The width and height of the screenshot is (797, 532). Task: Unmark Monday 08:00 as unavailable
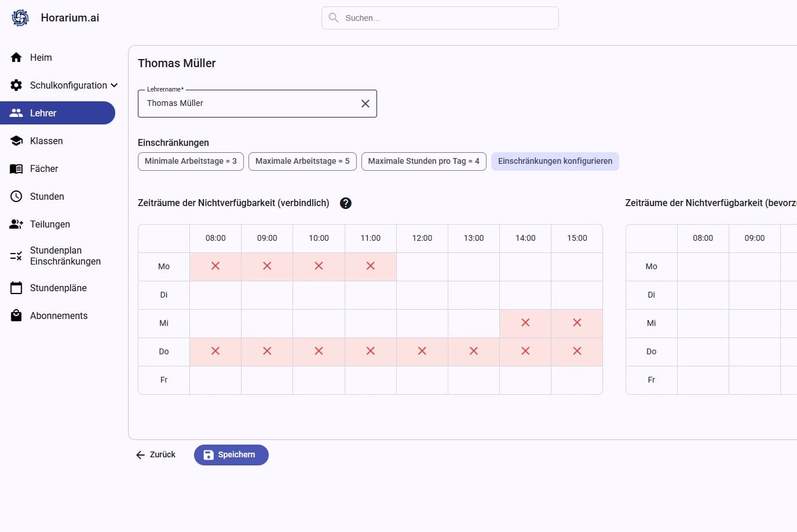(x=215, y=266)
